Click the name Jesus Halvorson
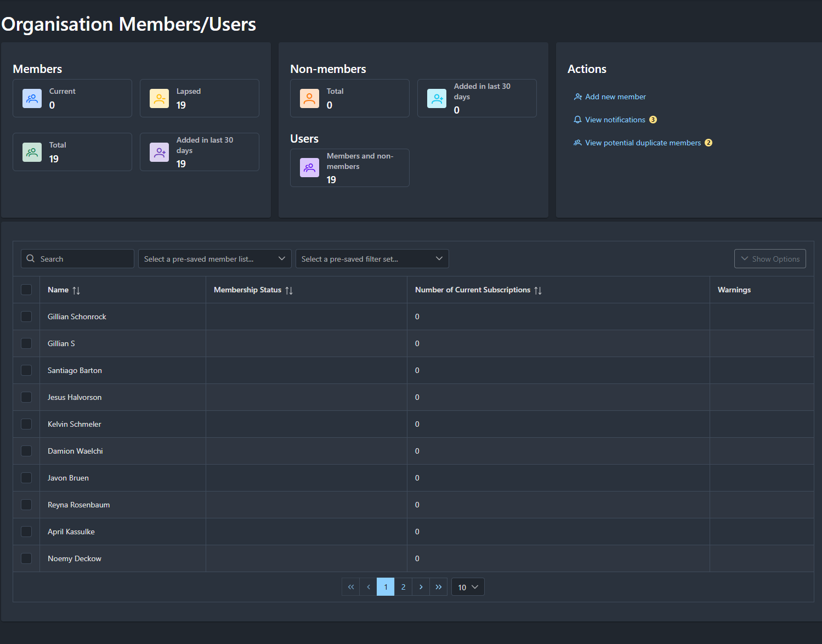This screenshot has width=822, height=644. click(75, 397)
